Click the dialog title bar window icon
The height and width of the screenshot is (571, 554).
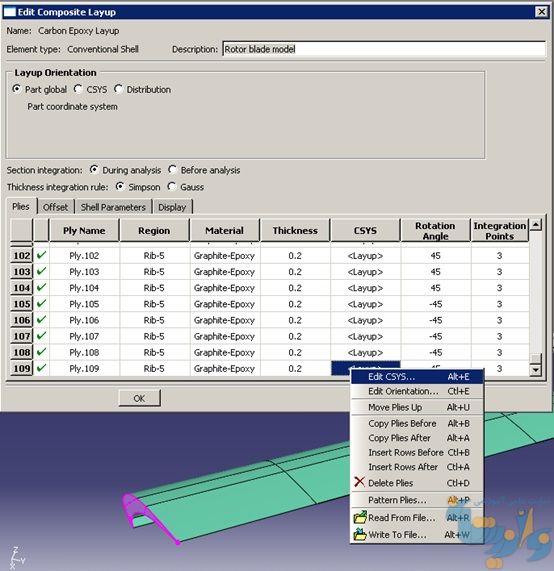coord(9,12)
